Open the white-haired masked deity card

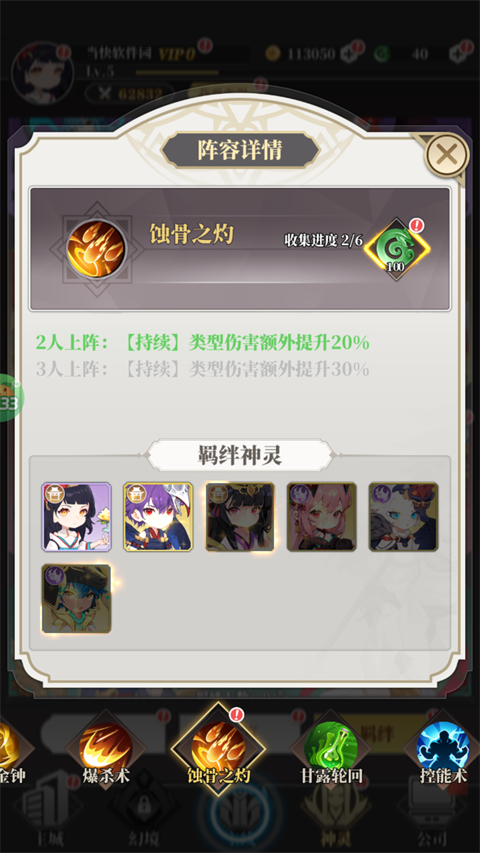[403, 517]
